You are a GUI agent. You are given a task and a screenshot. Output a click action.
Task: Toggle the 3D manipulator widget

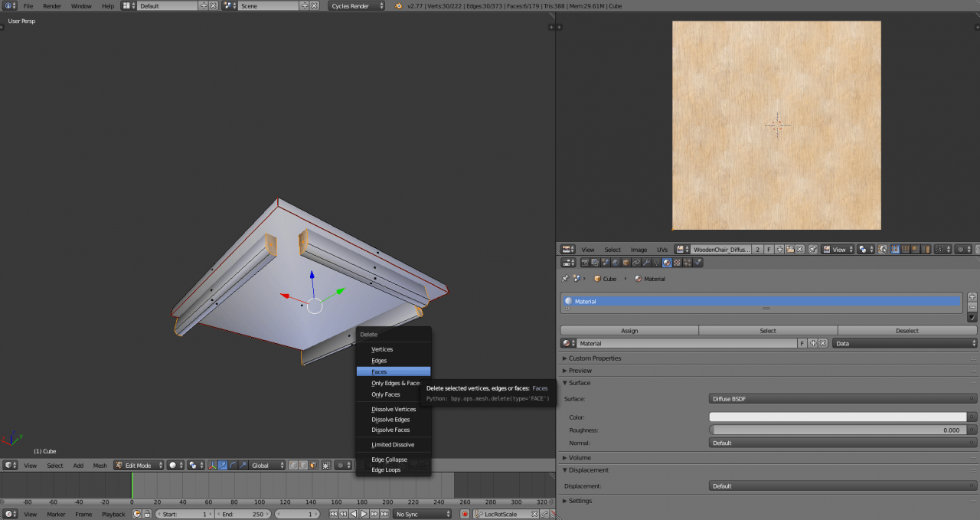[x=213, y=465]
